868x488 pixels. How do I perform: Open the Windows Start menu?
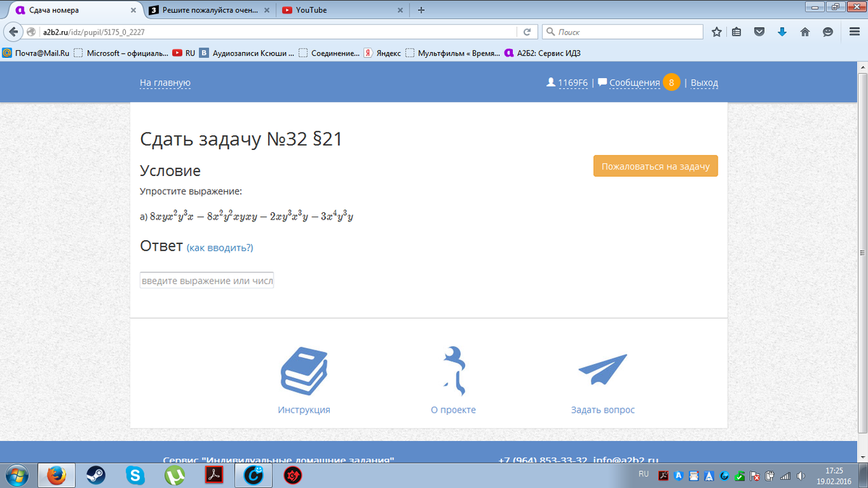coord(17,476)
